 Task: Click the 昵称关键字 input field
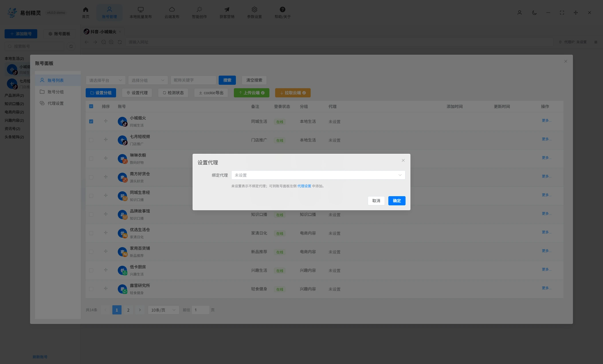point(193,80)
